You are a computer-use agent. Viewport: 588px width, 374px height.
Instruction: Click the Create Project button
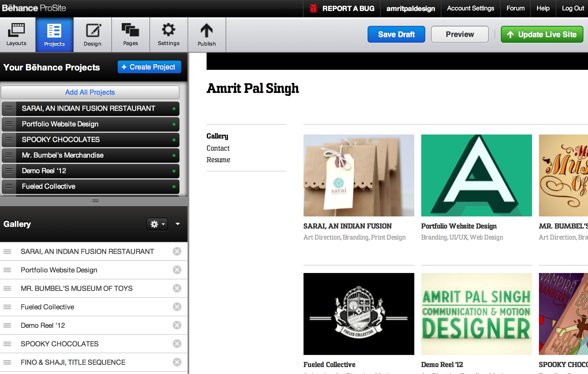[149, 67]
